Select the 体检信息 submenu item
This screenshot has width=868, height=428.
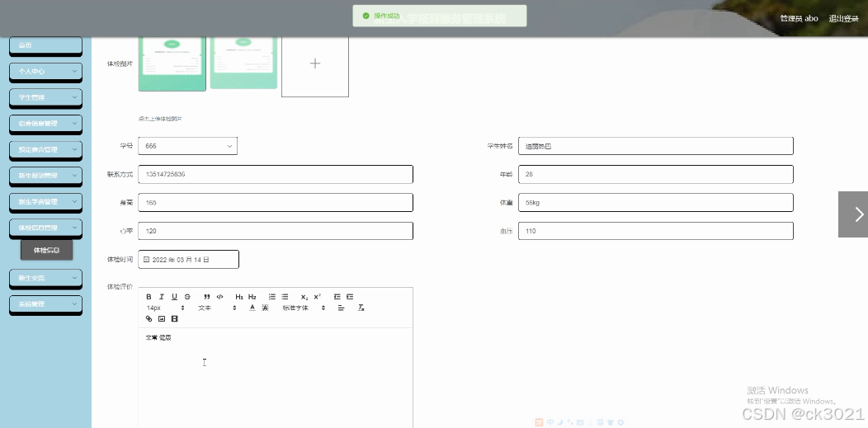[x=46, y=250]
